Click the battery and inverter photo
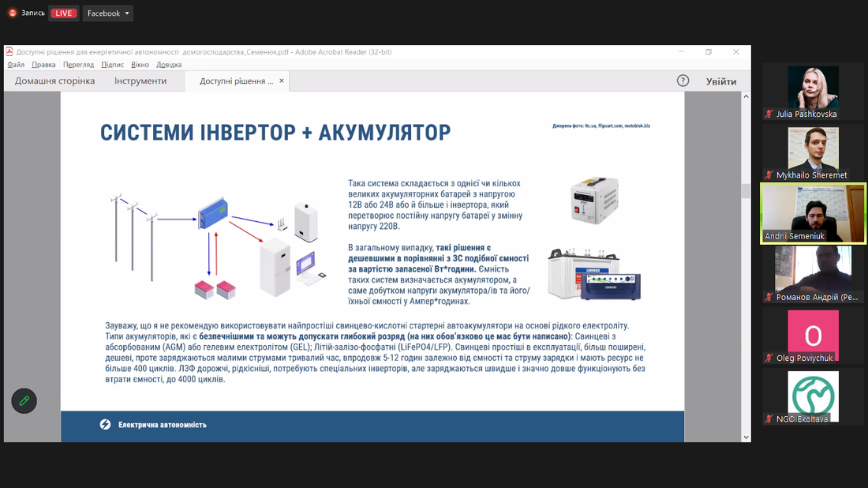Screen dimensions: 868x488 (x=594, y=275)
